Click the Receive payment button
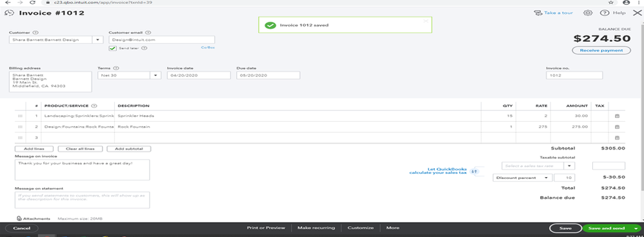The width and height of the screenshot is (644, 237). tap(601, 50)
